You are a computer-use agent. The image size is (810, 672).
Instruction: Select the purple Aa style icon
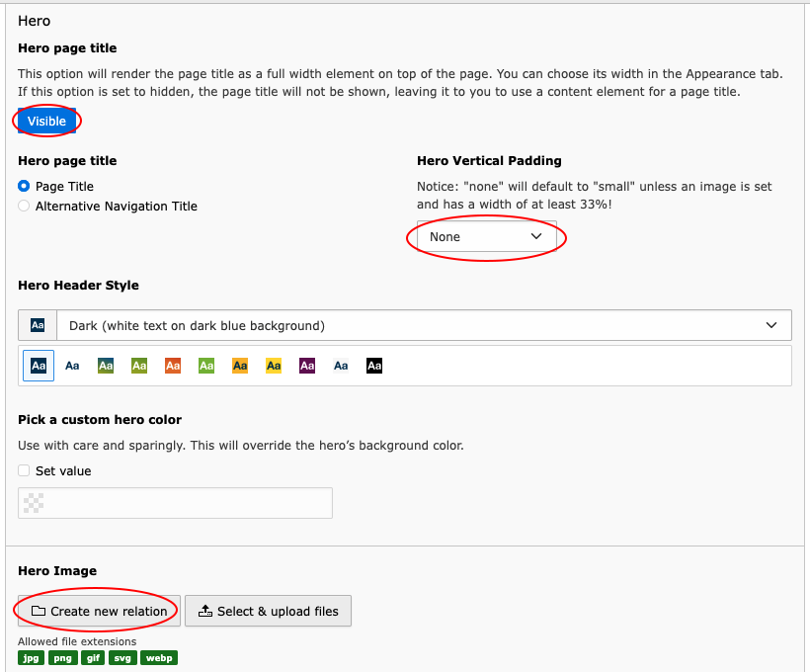coord(307,366)
